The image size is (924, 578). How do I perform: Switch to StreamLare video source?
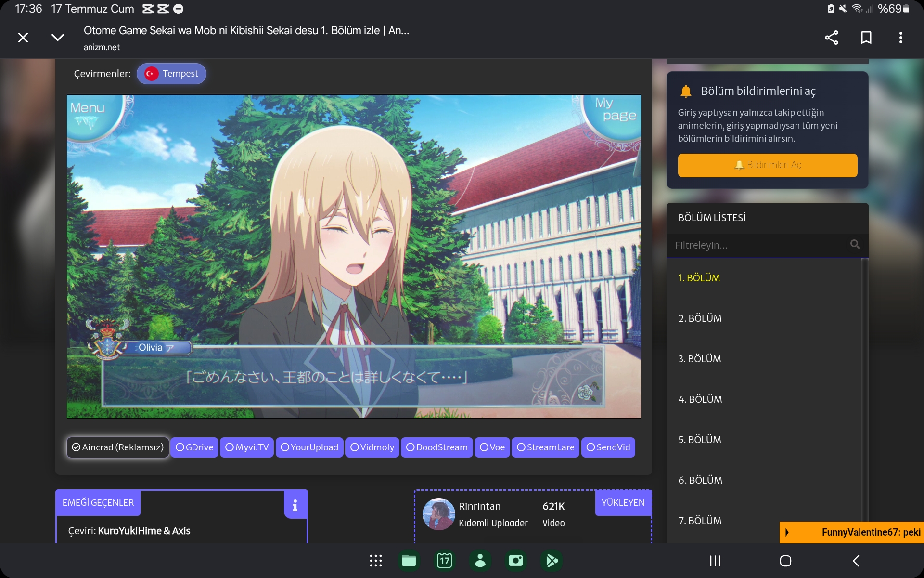tap(546, 447)
